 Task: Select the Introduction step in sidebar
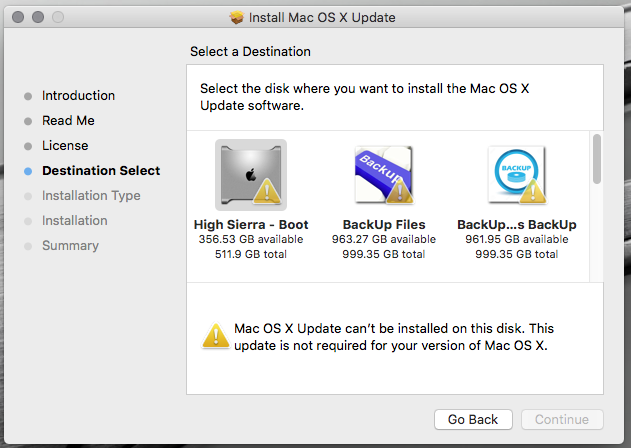coord(78,95)
